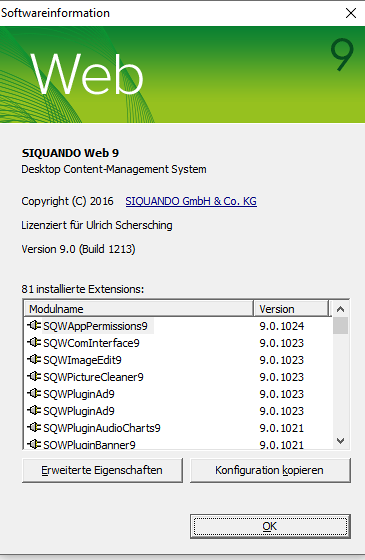Click plug icon beside SQWPluginAudioCharts9
365x560 pixels.
[34, 428]
